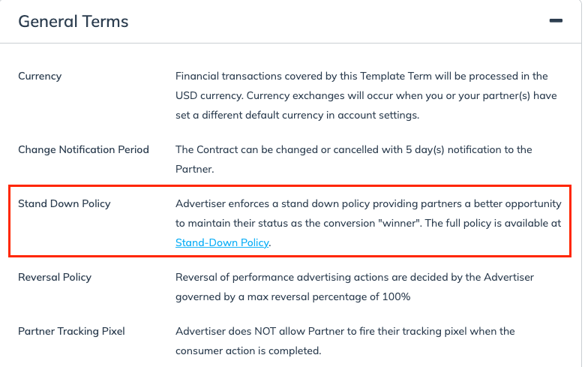Screen dimensions: 588x367
Task: Click the stand down policy description paragraph
Action: click(367, 213)
